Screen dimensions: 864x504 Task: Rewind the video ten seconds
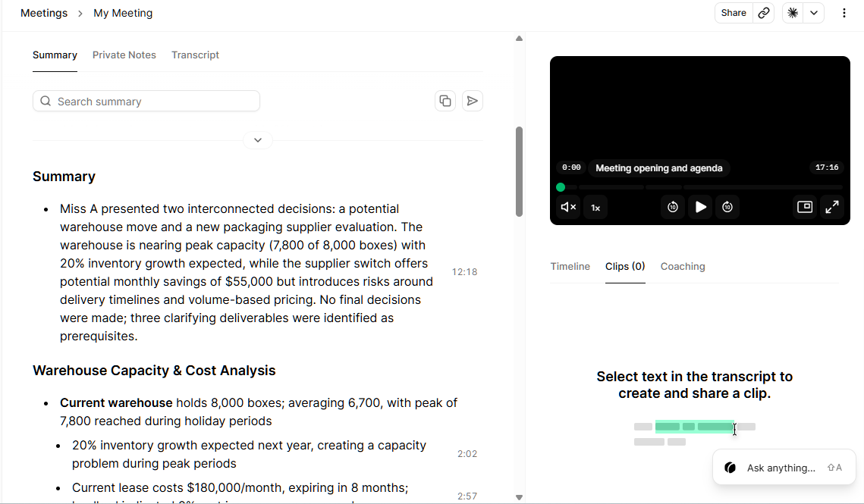(x=673, y=207)
